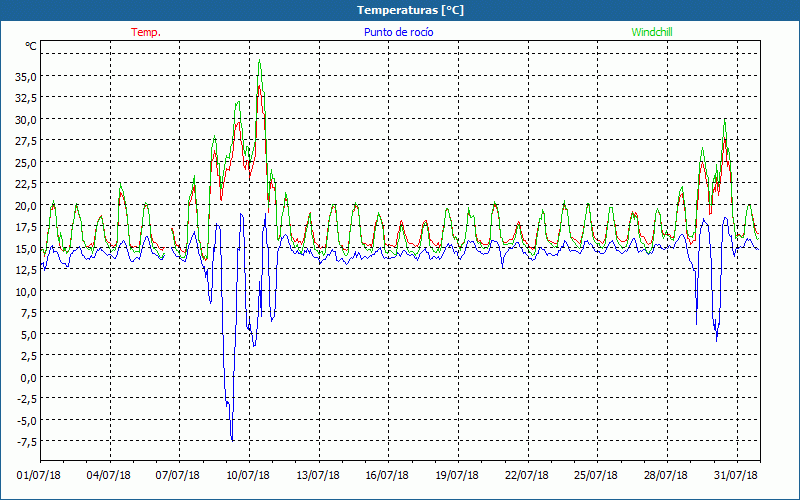
Task: Click the positive 5,0 y-axis value
Action: pos(28,335)
